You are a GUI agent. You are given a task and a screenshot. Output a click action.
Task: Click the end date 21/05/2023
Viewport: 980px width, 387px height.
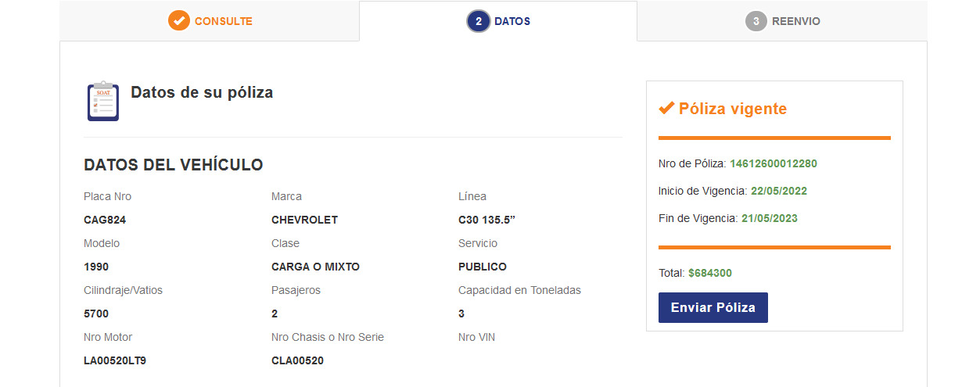coord(769,218)
